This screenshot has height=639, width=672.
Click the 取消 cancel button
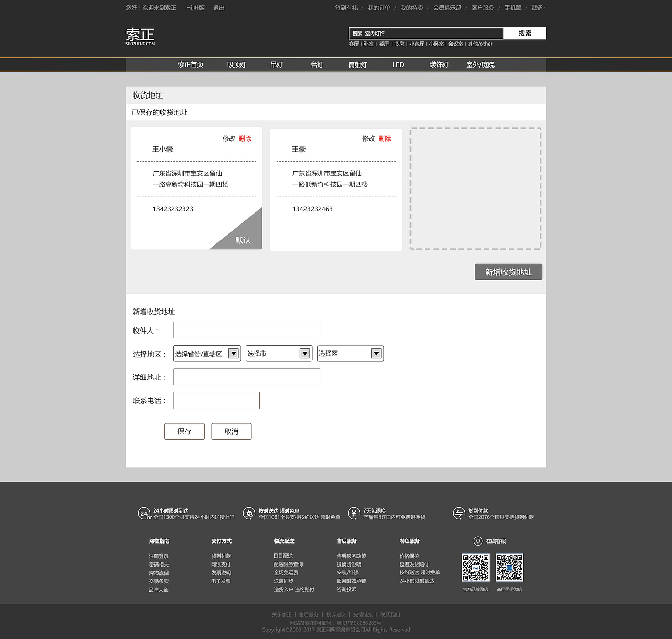click(232, 431)
